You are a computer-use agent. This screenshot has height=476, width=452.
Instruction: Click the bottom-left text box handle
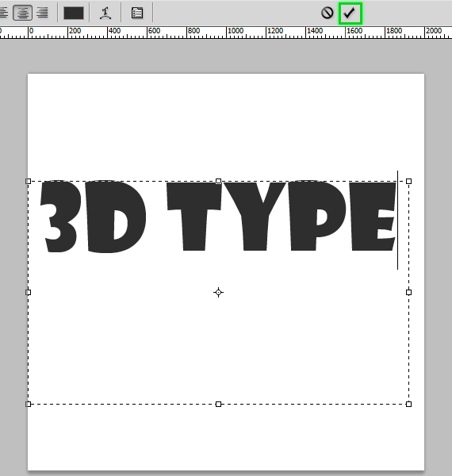[29, 404]
